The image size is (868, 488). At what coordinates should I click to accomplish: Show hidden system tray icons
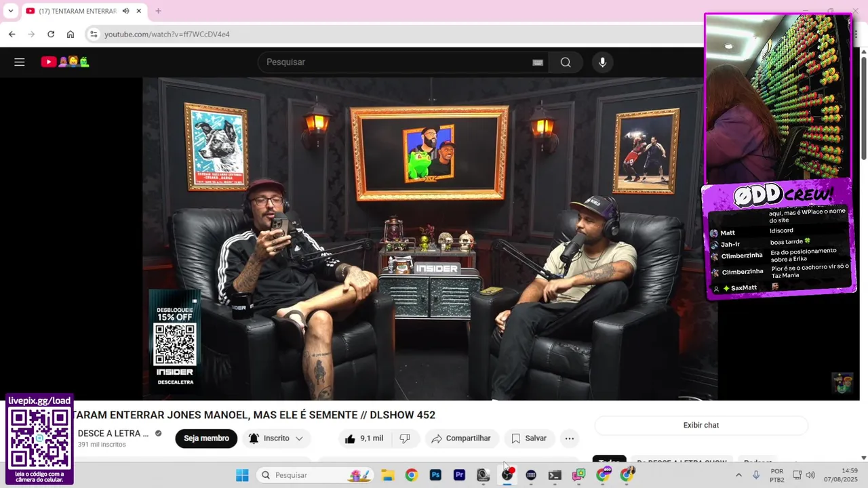[738, 475]
